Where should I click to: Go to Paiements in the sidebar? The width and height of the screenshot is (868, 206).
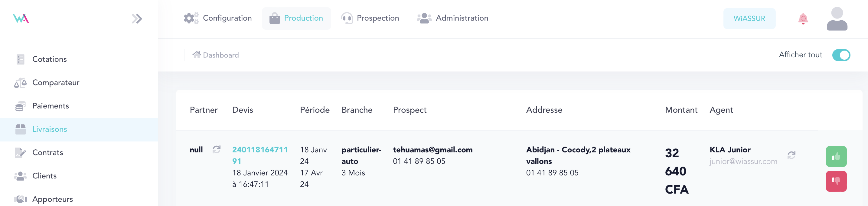(x=51, y=106)
